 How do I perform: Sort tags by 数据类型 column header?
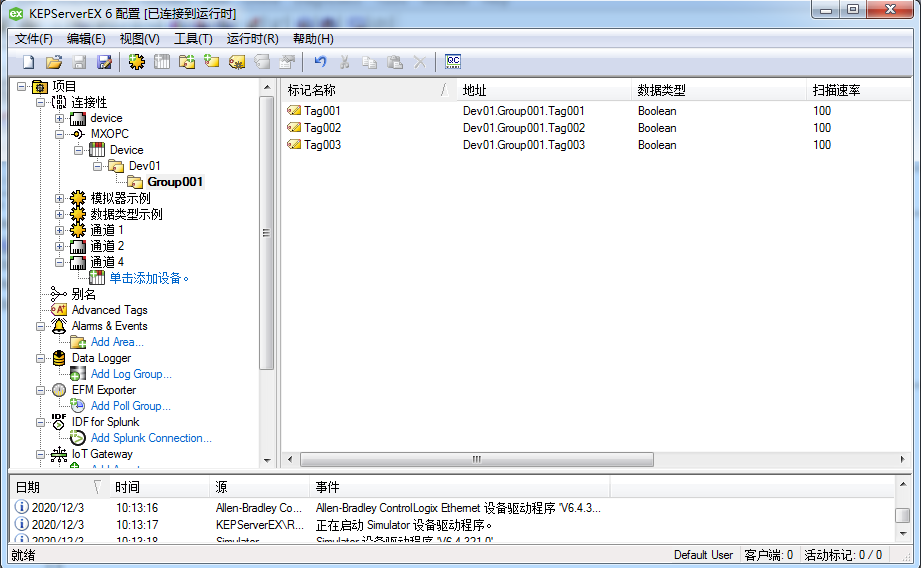tap(661, 91)
